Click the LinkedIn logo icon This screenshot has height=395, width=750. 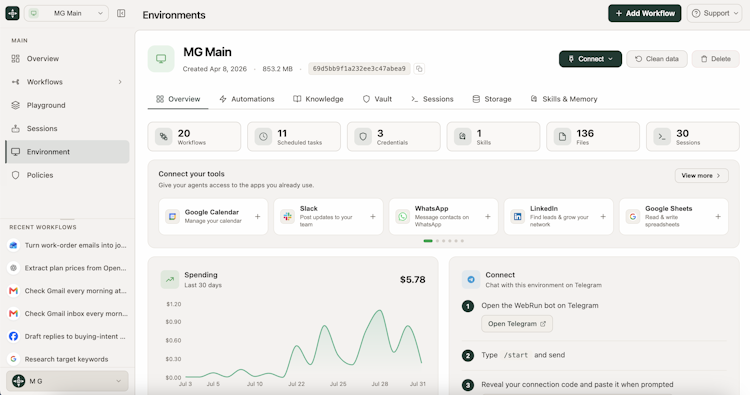pyautogui.click(x=518, y=217)
